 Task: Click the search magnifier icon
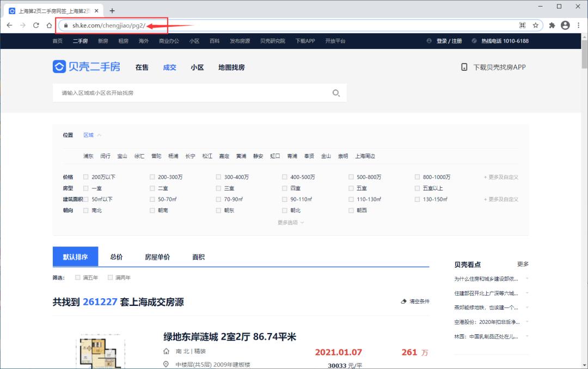point(336,93)
